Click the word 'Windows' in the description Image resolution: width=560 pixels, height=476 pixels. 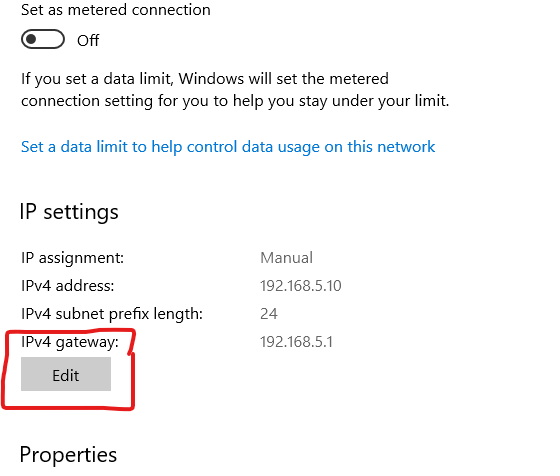click(x=211, y=79)
